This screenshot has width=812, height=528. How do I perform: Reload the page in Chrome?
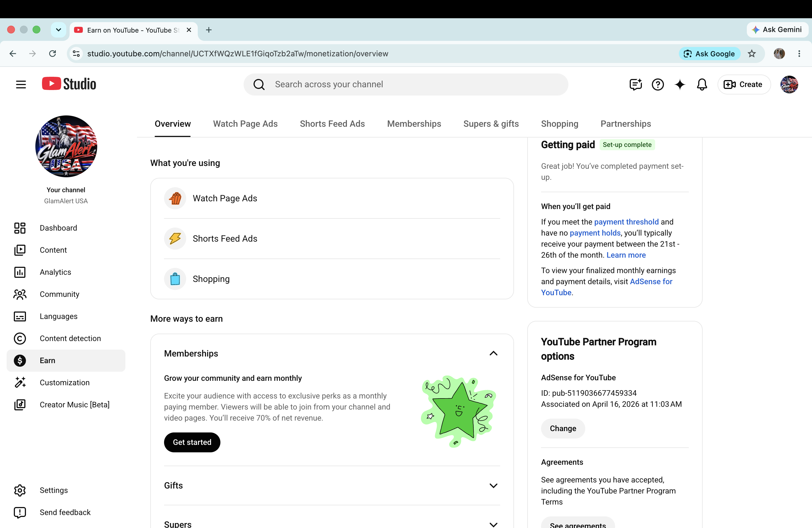coord(52,54)
